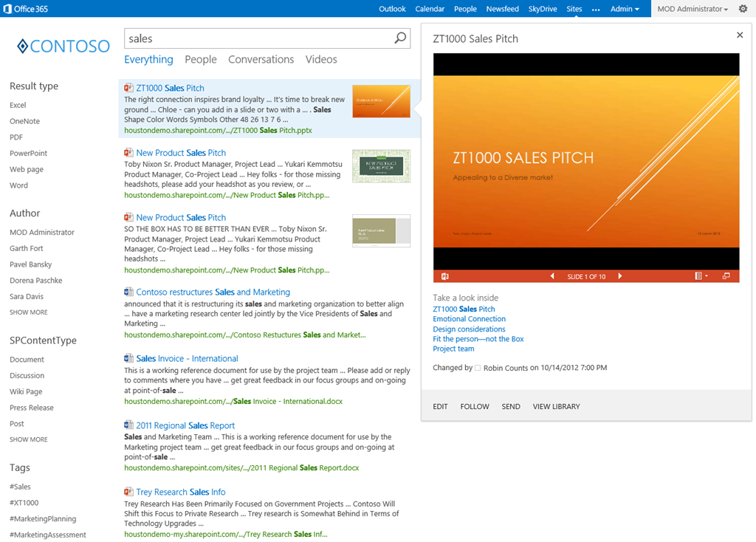Switch to Conversations search tab
The image size is (756, 542).
tap(261, 59)
